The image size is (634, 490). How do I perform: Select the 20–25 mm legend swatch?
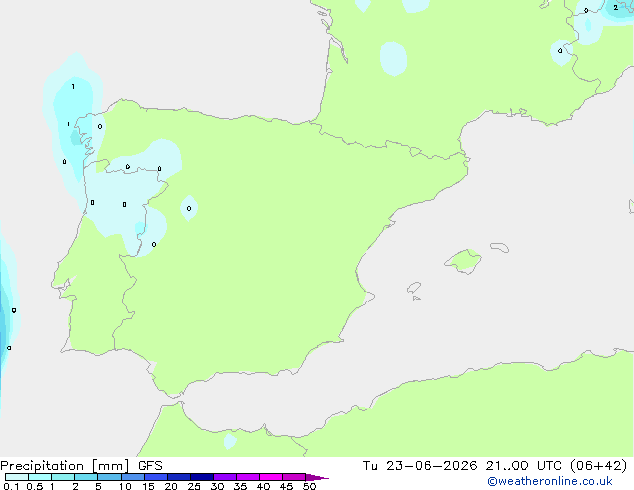[179, 477]
